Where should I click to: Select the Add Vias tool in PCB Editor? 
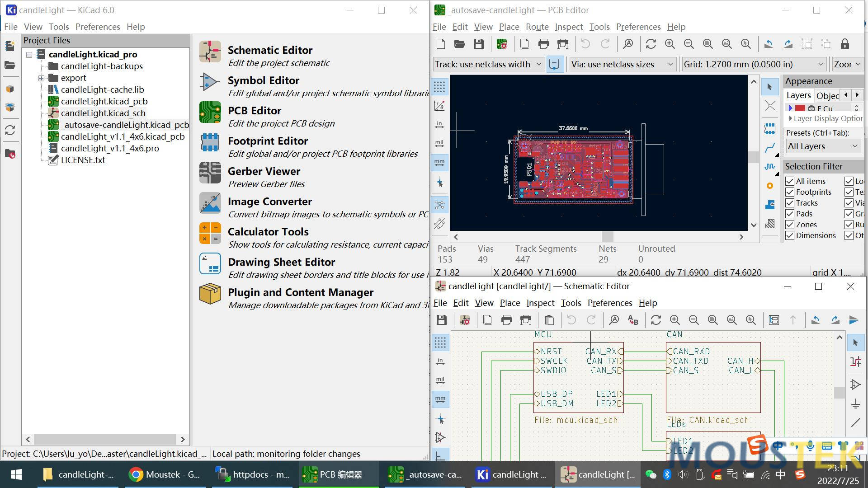pyautogui.click(x=770, y=186)
